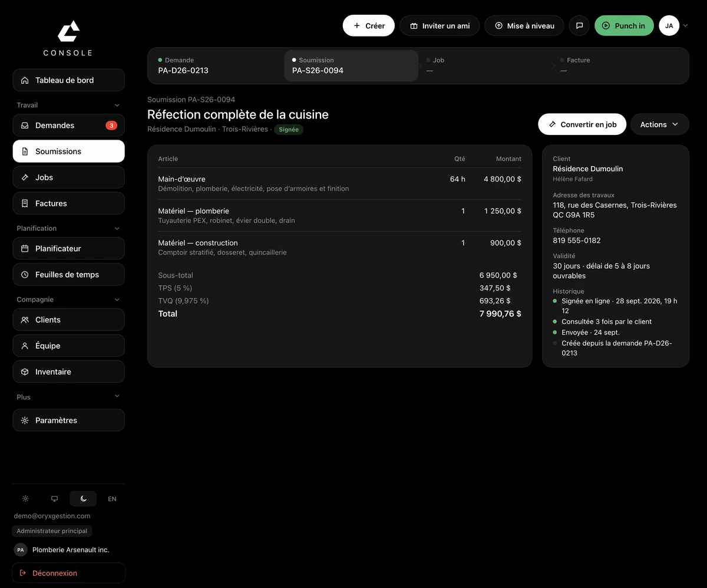
Task: Click the plus icon in Créer button
Action: [x=357, y=26]
